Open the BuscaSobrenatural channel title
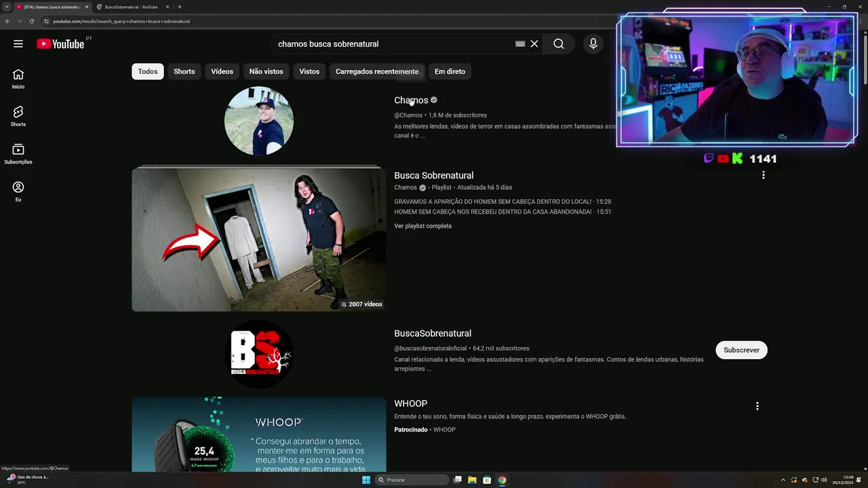 [433, 333]
